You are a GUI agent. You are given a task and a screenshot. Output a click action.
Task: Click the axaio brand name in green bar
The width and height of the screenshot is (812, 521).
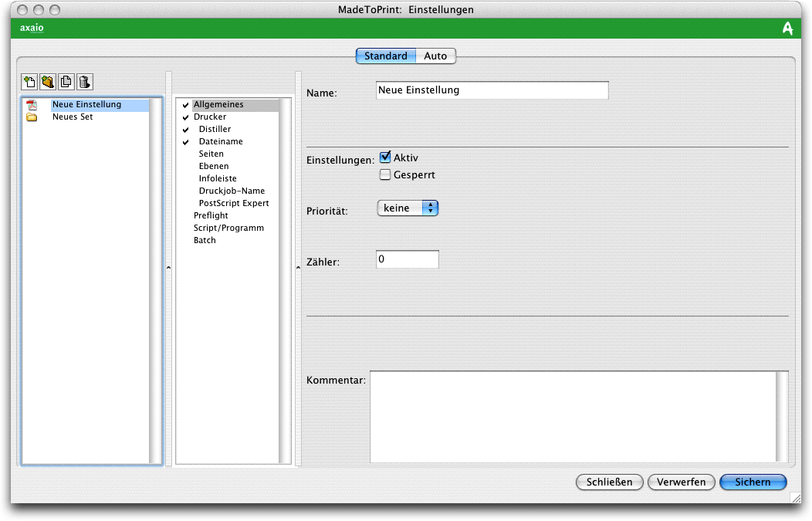32,28
